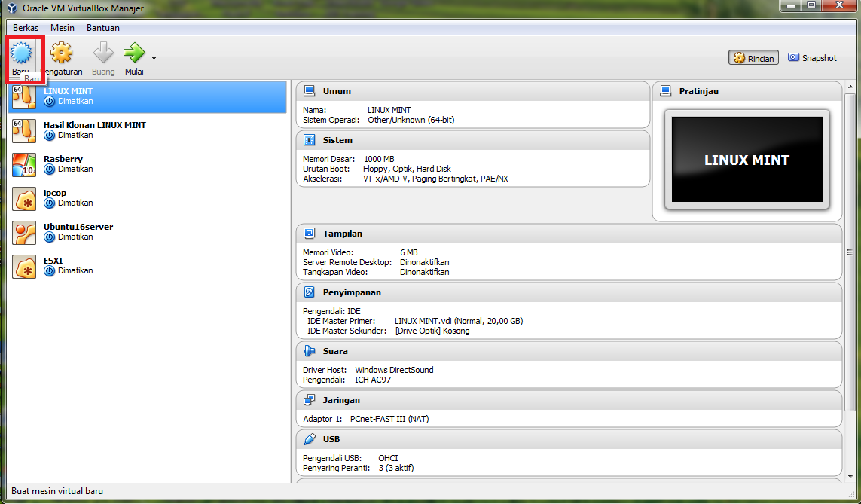The height and width of the screenshot is (504, 861).
Task: Click the power status icon under ipcop
Action: [x=50, y=203]
